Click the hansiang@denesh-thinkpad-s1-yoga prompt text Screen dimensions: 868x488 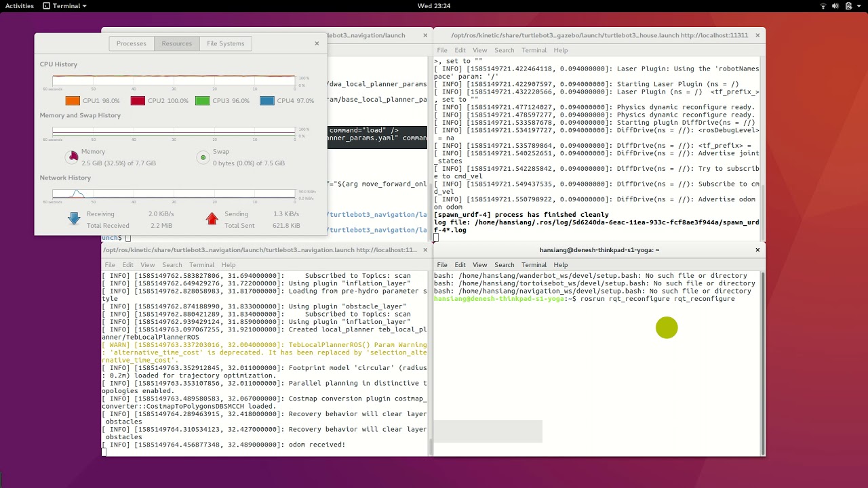click(499, 299)
